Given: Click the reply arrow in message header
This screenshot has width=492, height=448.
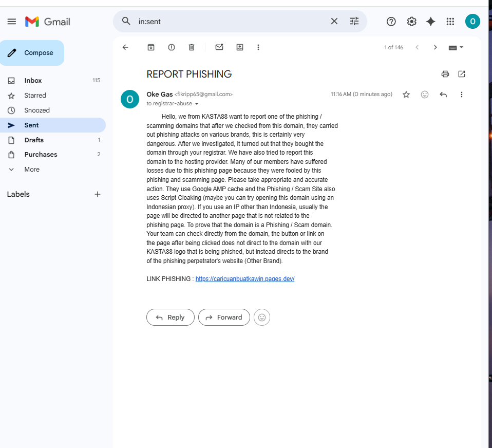Looking at the screenshot, I should click(x=443, y=95).
